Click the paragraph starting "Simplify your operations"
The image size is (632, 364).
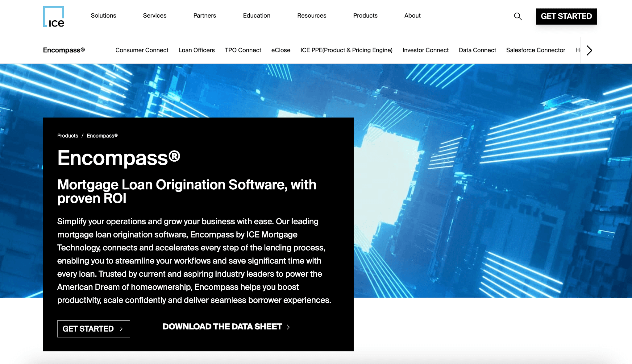(x=194, y=261)
